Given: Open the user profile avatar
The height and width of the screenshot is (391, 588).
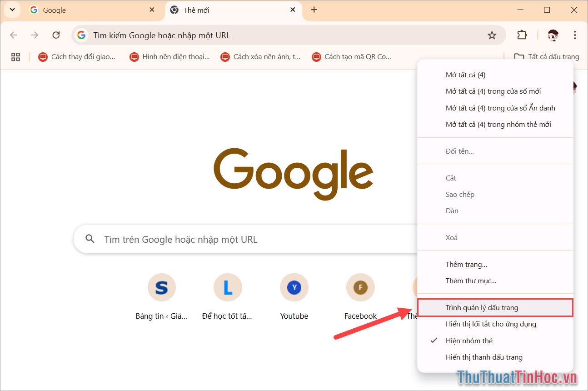Looking at the screenshot, I should coord(553,35).
